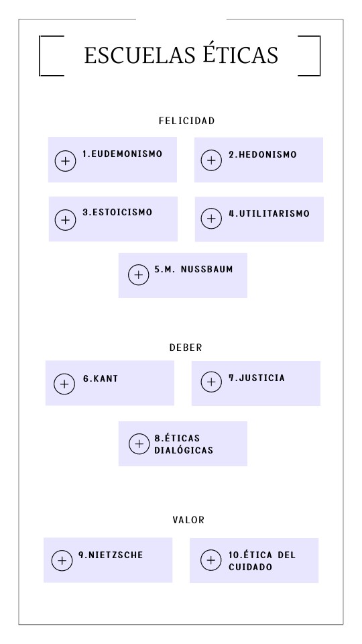Click the FELICIDAD section heading
Viewport: 362px width, 644px height.
[x=187, y=121]
